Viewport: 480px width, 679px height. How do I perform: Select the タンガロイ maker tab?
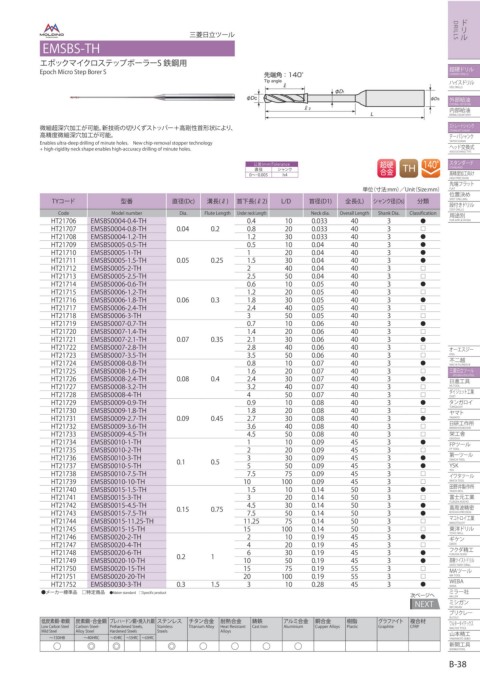(x=463, y=403)
